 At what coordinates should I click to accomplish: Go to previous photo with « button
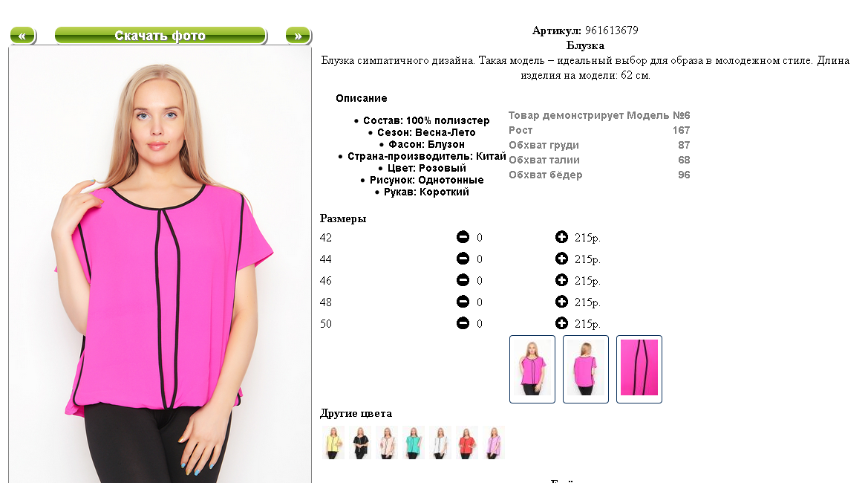click(x=23, y=36)
